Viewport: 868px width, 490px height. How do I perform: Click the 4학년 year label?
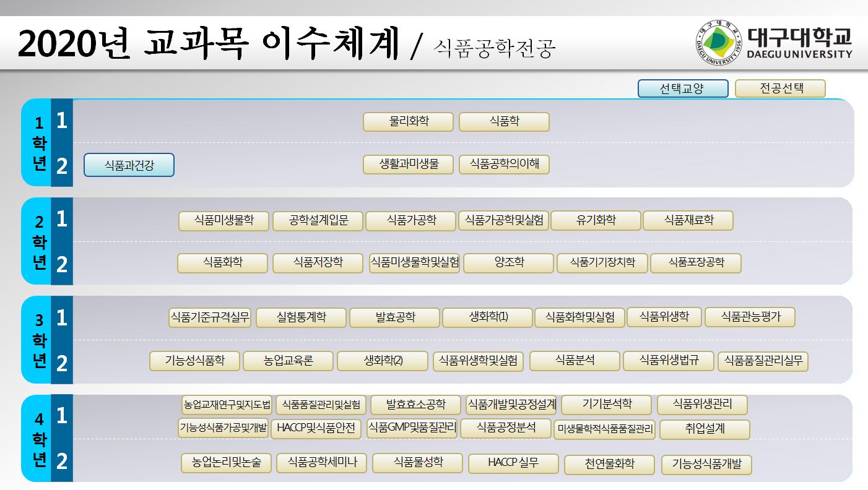click(x=39, y=439)
